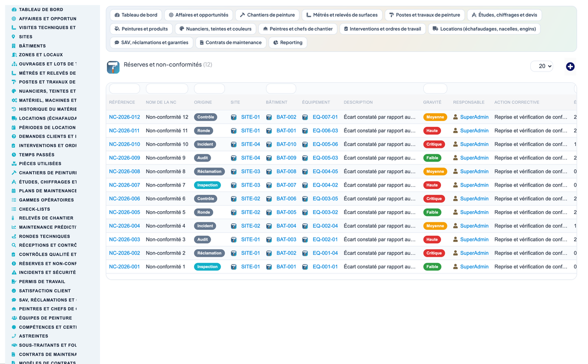The height and width of the screenshot is (364, 588).
Task: Open the NC-2026-005 reference link
Action: (x=124, y=212)
